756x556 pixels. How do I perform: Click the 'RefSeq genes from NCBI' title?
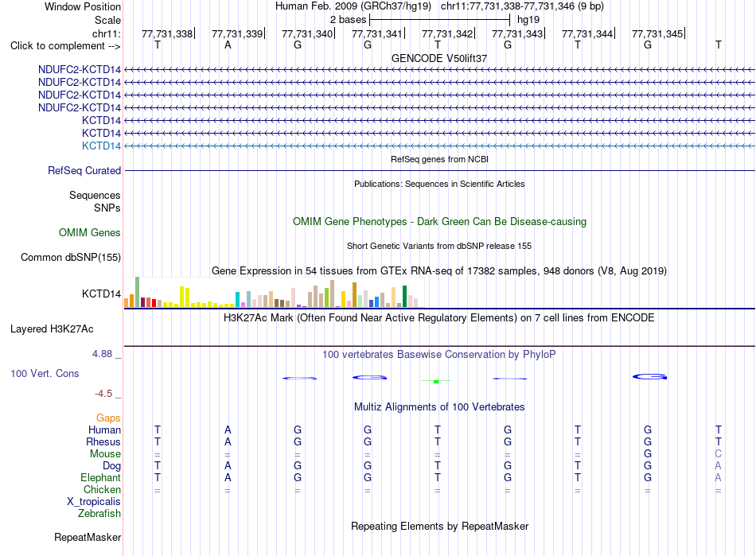[440, 159]
